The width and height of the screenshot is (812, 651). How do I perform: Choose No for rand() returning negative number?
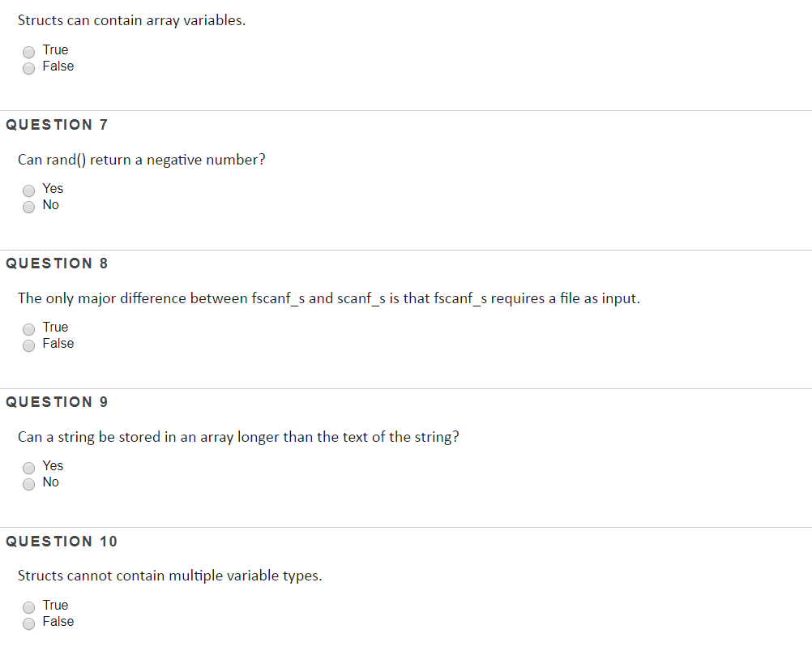[29, 208]
